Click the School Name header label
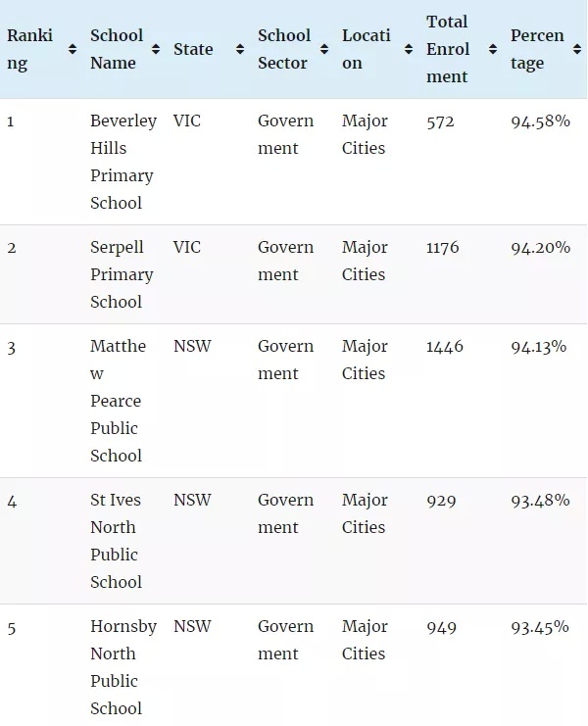Image resolution: width=588 pixels, height=726 pixels. (117, 49)
